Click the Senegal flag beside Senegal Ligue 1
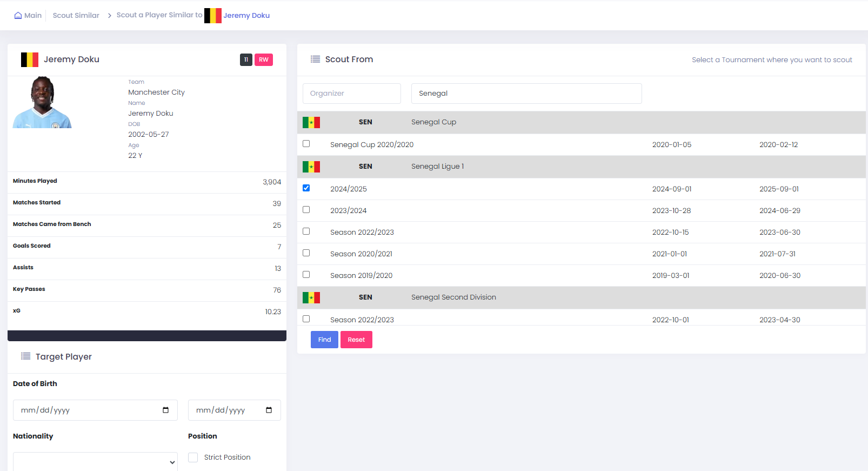Viewport: 868px width, 471px height. (x=311, y=167)
